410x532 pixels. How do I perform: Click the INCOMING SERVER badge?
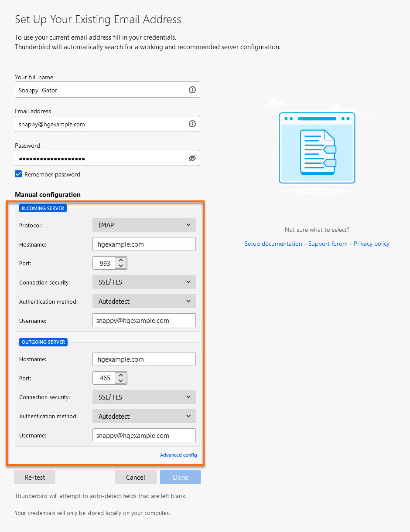[43, 208]
